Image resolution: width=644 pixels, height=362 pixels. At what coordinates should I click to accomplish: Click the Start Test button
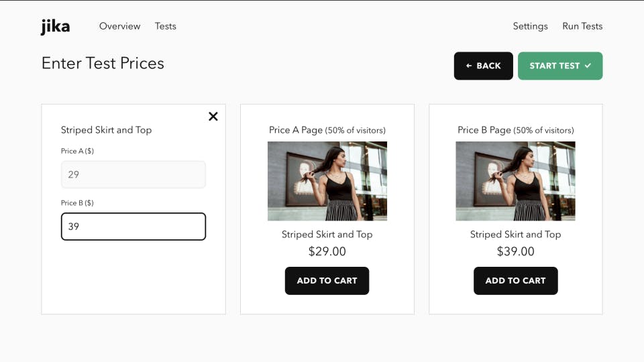(559, 66)
